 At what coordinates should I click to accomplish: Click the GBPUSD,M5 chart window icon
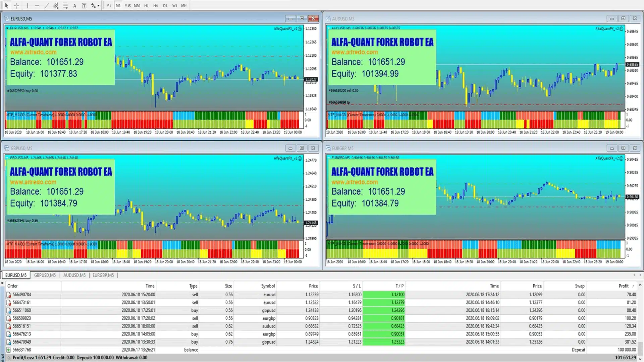point(6,148)
